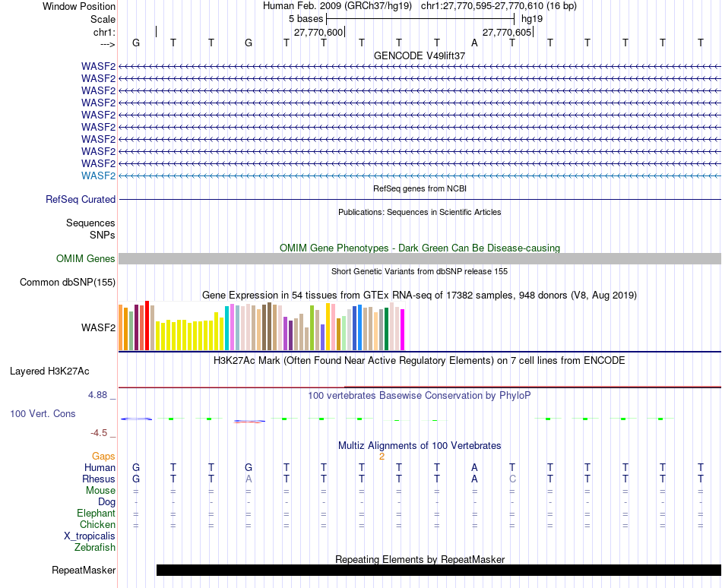Viewport: 722px width, 588px height.
Task: Click the 'Window Position' label
Action: (x=79, y=6)
